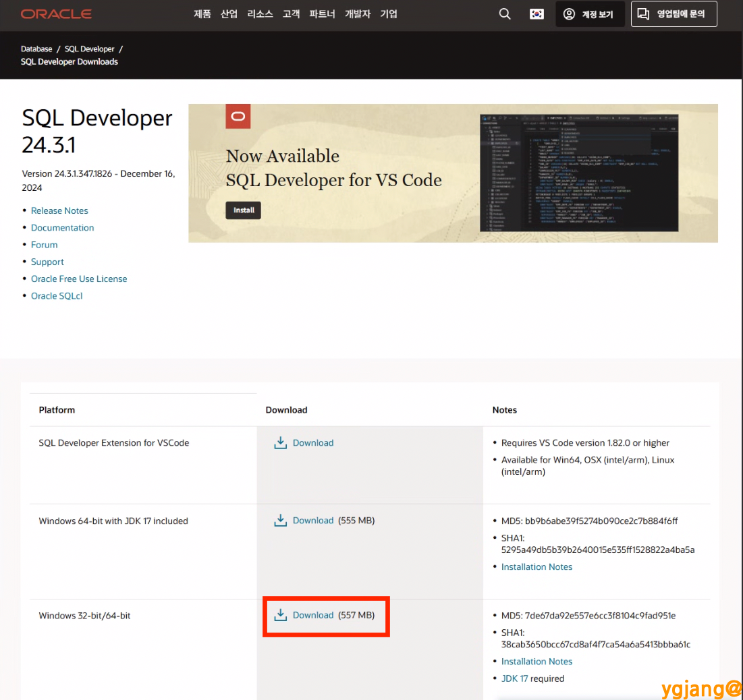Click SHA1 38cab3650bcc67cd8af4f7ca54a6a5413bbba61c value
This screenshot has width=743, height=700.
point(596,645)
